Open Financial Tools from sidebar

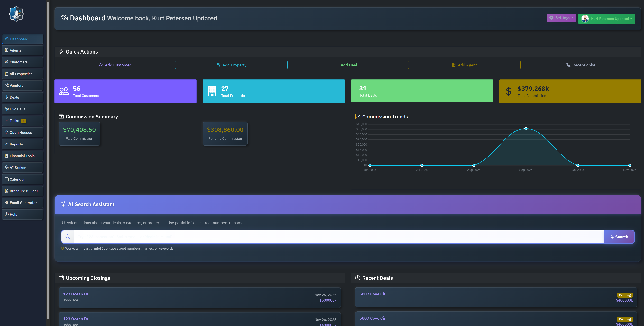click(x=22, y=156)
